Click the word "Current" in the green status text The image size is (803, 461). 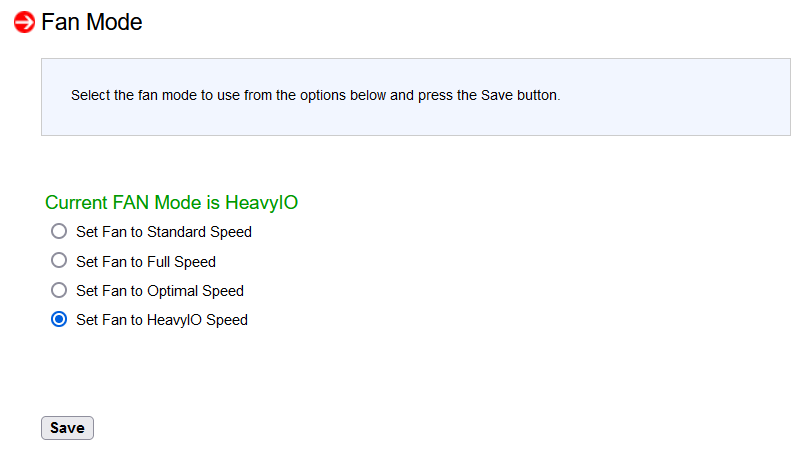pos(76,203)
